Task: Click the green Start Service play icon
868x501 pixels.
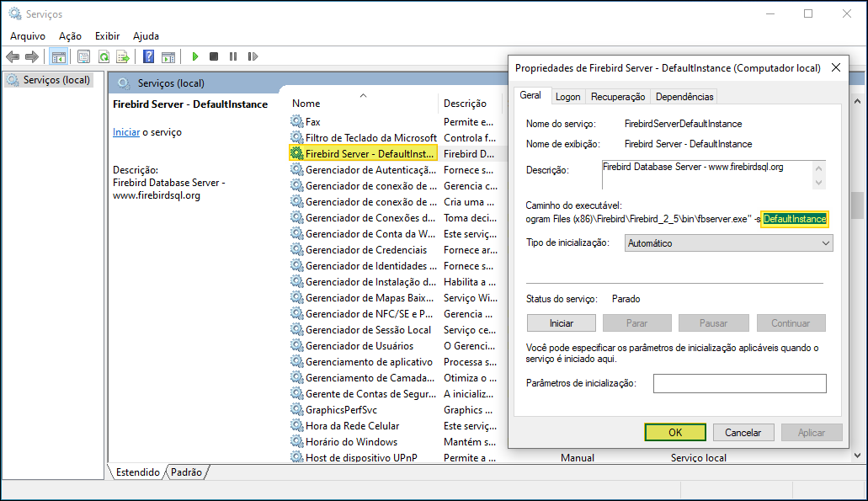Action: [x=194, y=56]
